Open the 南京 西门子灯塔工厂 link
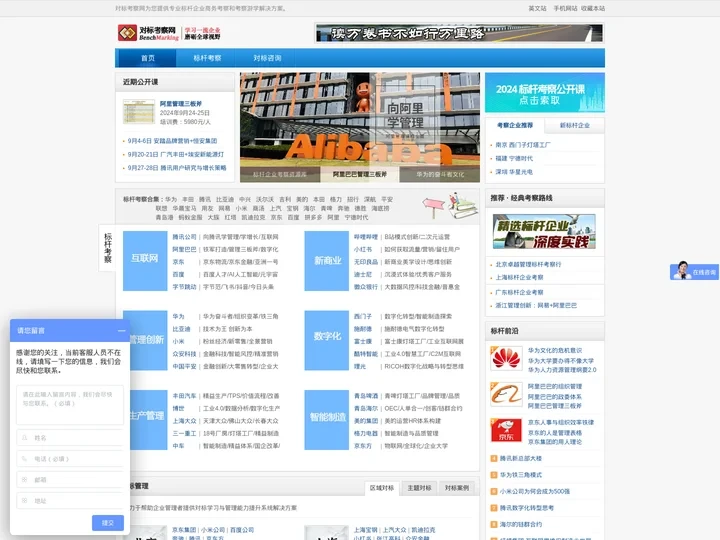 tap(523, 145)
